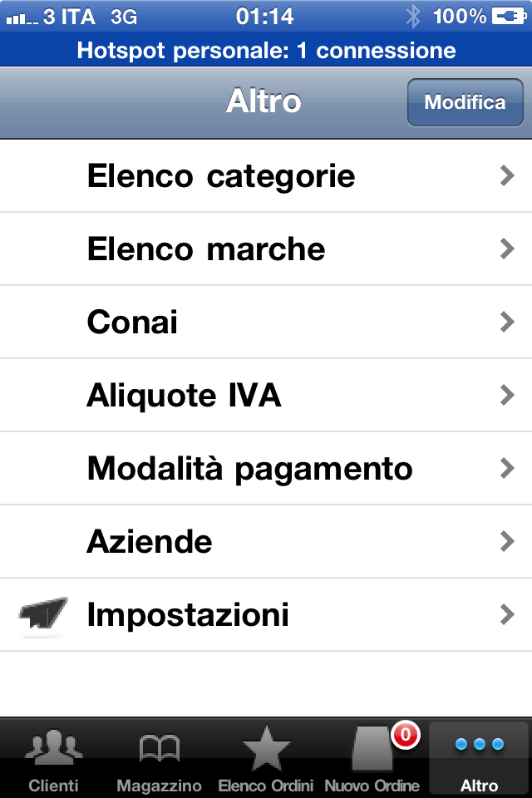The width and height of the screenshot is (532, 798).
Task: Tap the Hotspot personale connection banner
Action: [266, 50]
